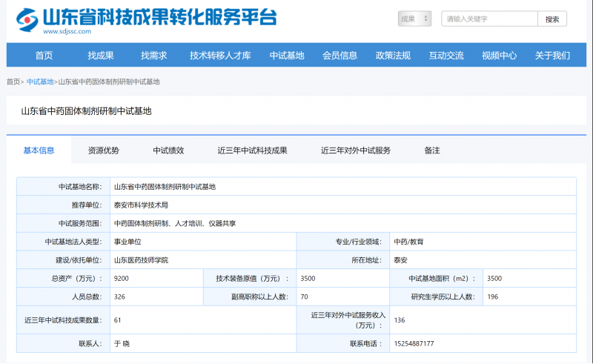Go to 首页 in the navigation bar
Image resolution: width=593 pixels, height=364 pixels.
[44, 56]
